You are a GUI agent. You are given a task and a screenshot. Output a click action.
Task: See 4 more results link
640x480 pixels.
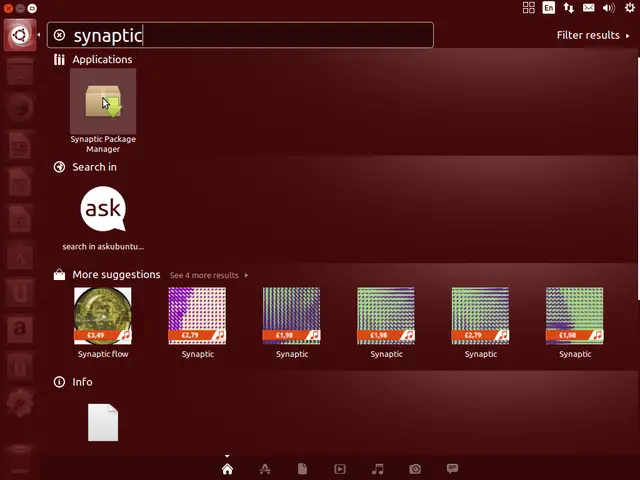(x=209, y=275)
